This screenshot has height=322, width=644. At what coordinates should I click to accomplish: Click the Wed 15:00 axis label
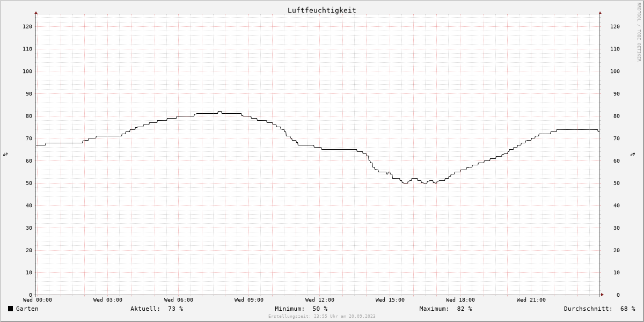pos(390,300)
